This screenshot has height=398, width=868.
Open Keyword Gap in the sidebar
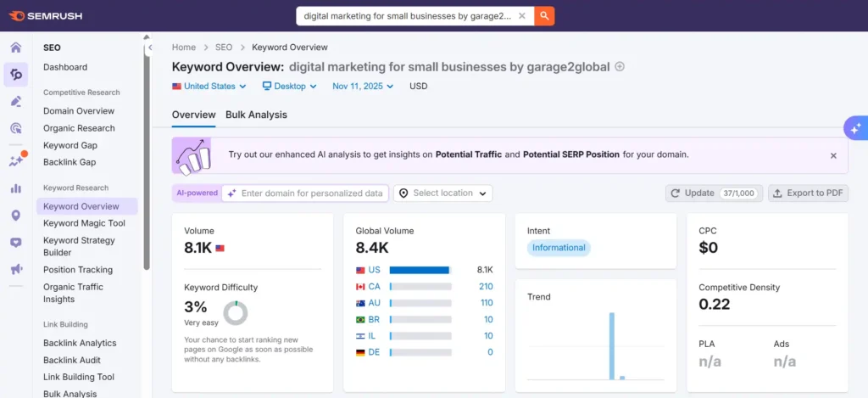(70, 145)
